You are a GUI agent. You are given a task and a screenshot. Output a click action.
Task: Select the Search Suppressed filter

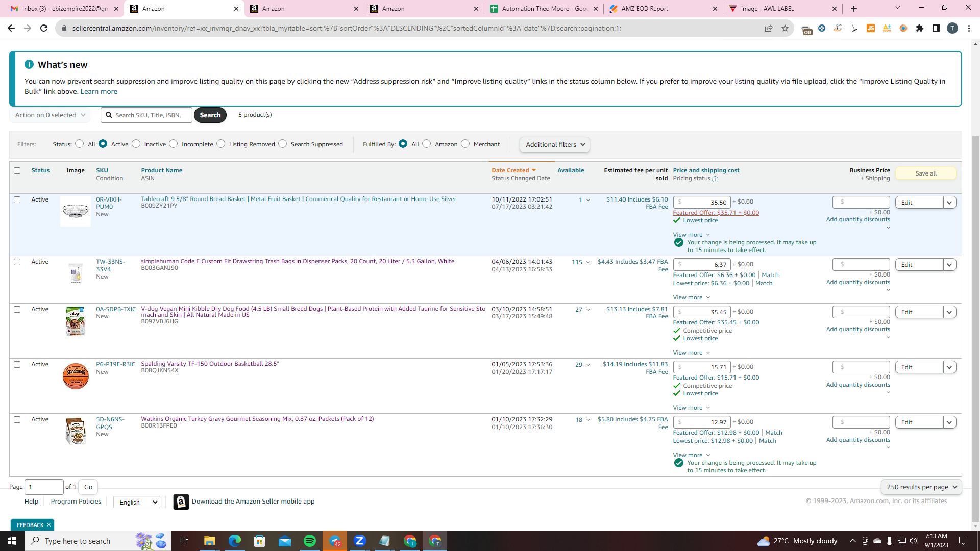(283, 144)
